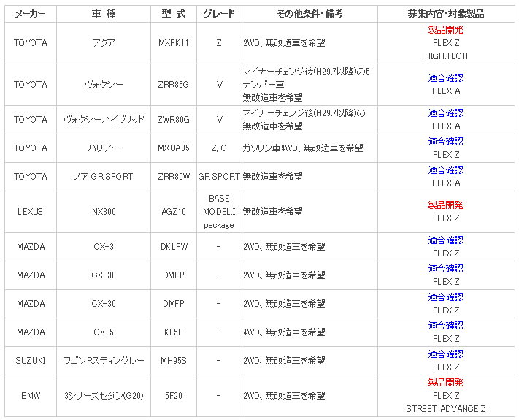519x420 pixels.
Task: Click SUZUKI maker cell
Action: tap(31, 361)
